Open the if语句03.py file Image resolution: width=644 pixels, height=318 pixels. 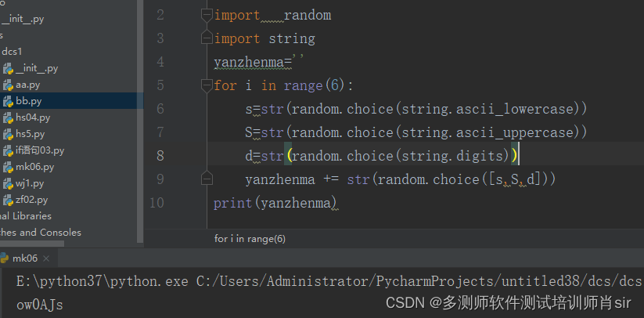pos(40,151)
